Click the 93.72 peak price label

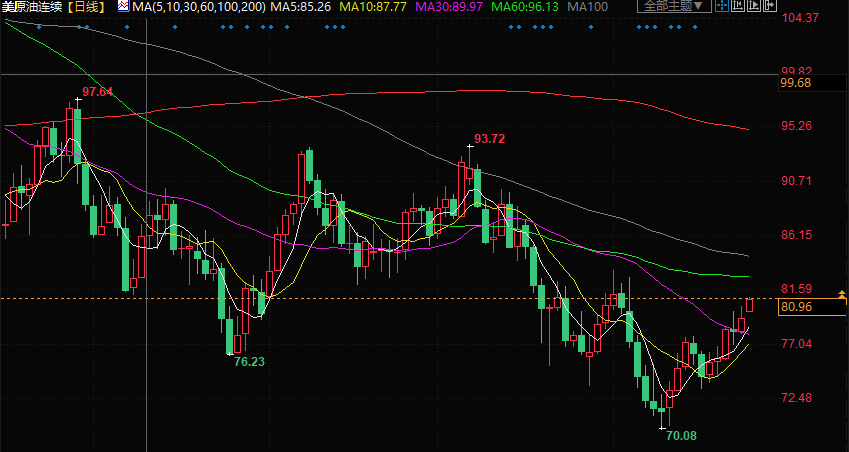click(489, 139)
